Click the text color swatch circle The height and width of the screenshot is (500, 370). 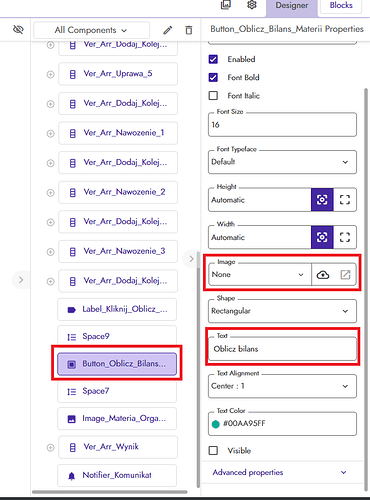click(216, 424)
